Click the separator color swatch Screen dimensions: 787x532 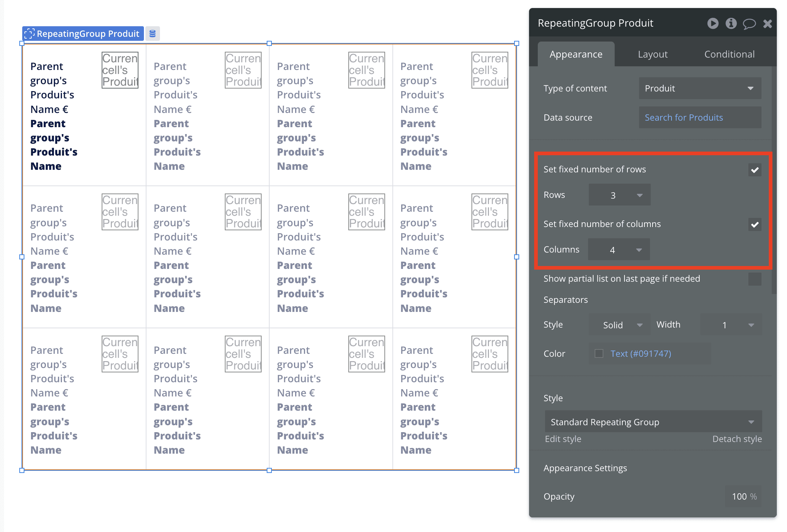point(599,353)
